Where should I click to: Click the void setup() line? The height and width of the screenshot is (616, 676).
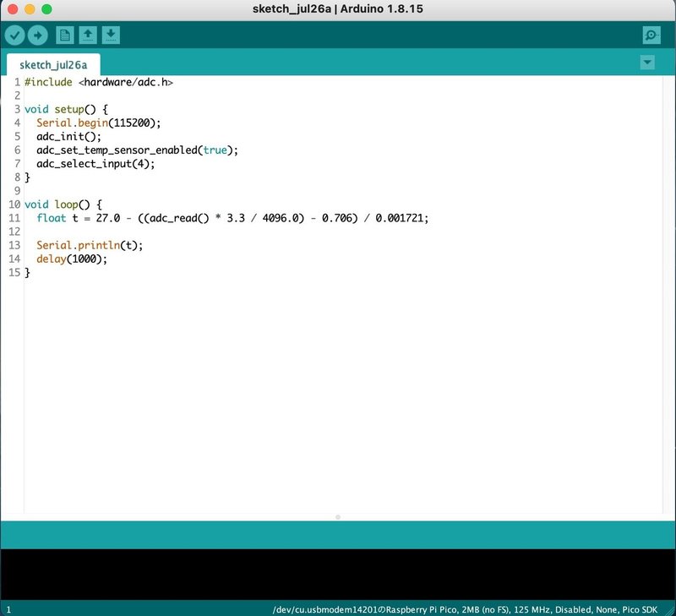pos(66,109)
